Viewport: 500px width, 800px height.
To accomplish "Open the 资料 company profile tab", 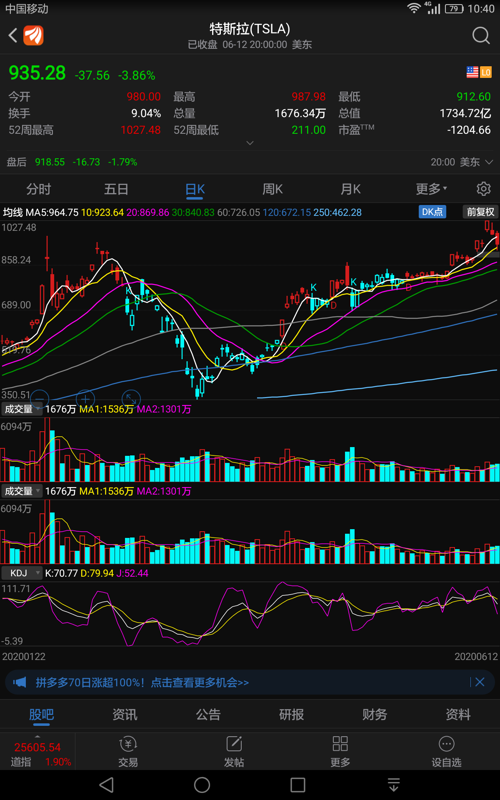I will point(458,715).
